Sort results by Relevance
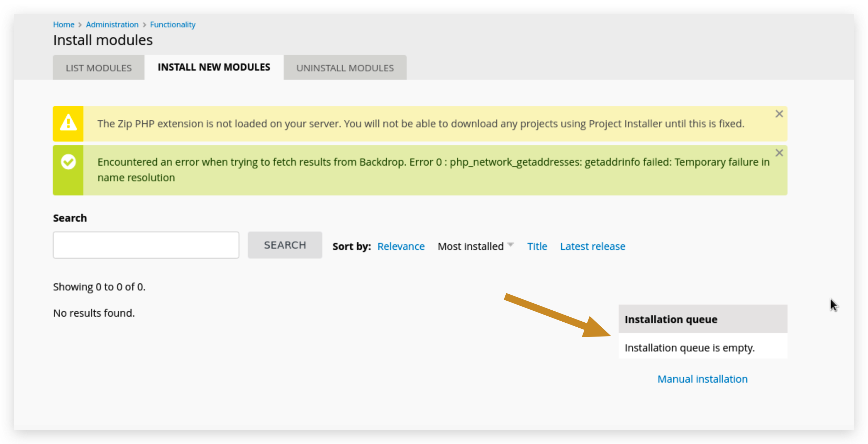The image size is (868, 444). 401,246
